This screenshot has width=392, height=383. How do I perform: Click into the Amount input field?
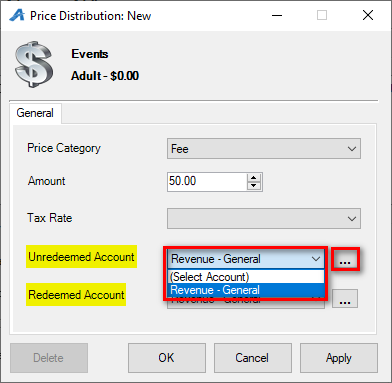coord(207,182)
